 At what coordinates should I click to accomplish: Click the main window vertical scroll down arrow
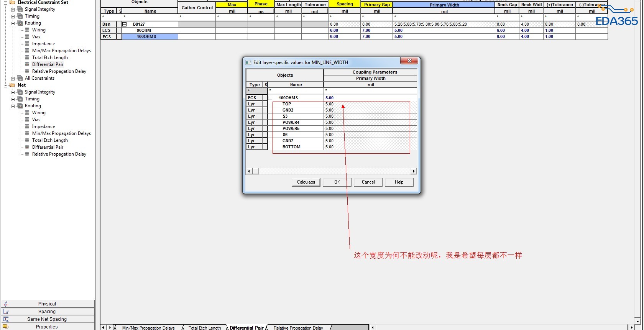(x=637, y=321)
